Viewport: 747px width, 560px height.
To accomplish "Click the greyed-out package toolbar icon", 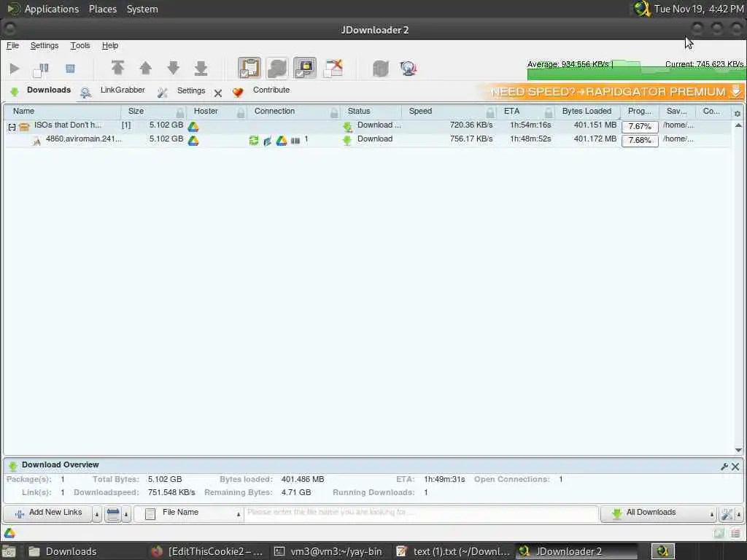I will tap(381, 69).
